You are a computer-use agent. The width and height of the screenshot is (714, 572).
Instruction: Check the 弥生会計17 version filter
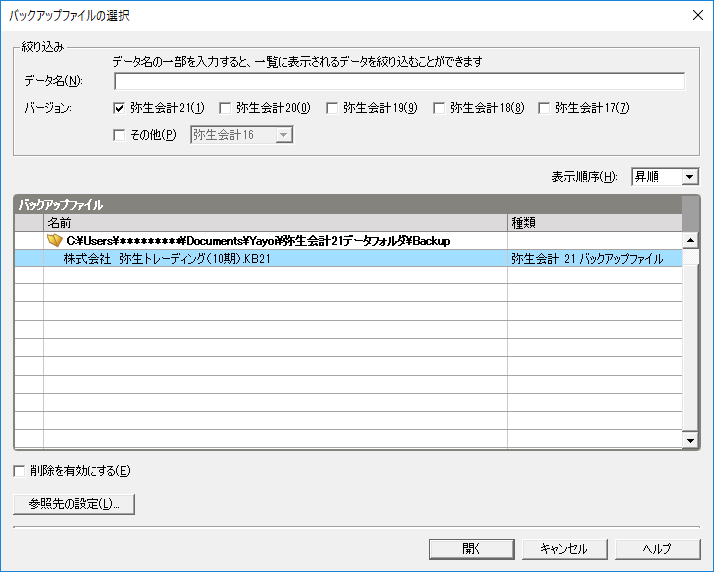(x=544, y=108)
